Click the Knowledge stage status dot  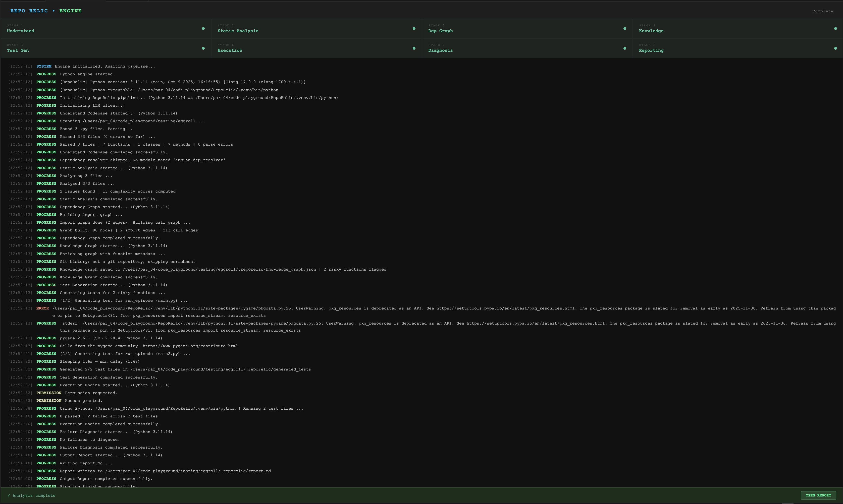point(835,29)
